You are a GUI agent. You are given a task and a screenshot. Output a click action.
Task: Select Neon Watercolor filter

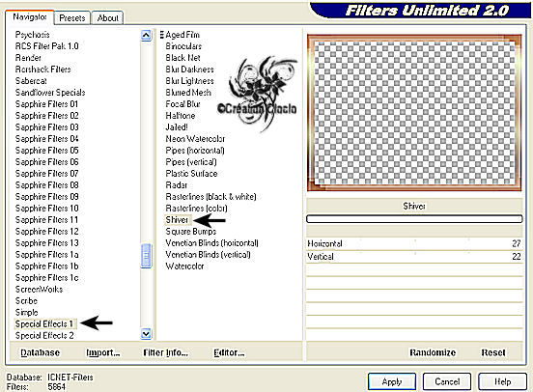click(195, 139)
